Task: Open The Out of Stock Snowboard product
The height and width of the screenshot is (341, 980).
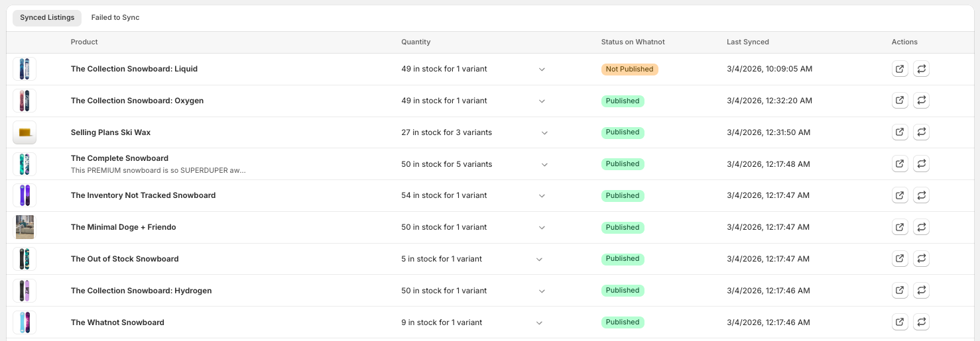Action: click(x=125, y=259)
